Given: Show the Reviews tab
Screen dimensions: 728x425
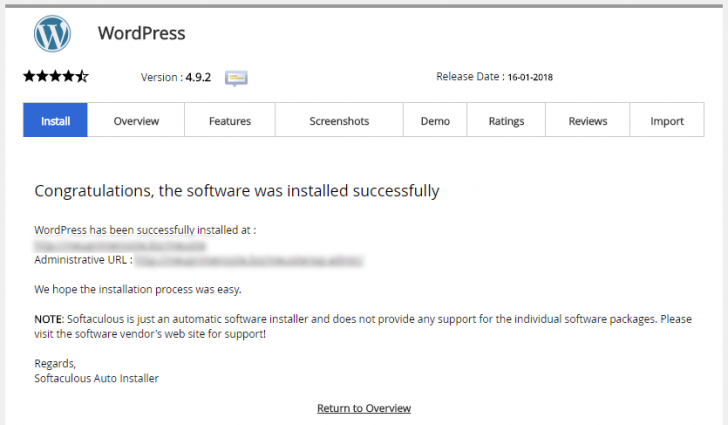Looking at the screenshot, I should click(x=588, y=121).
